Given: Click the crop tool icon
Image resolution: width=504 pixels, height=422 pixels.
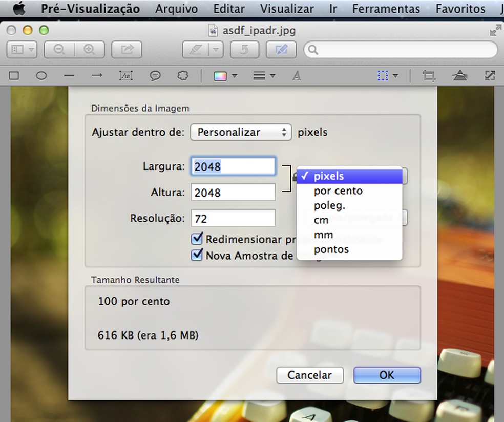Looking at the screenshot, I should [x=429, y=76].
